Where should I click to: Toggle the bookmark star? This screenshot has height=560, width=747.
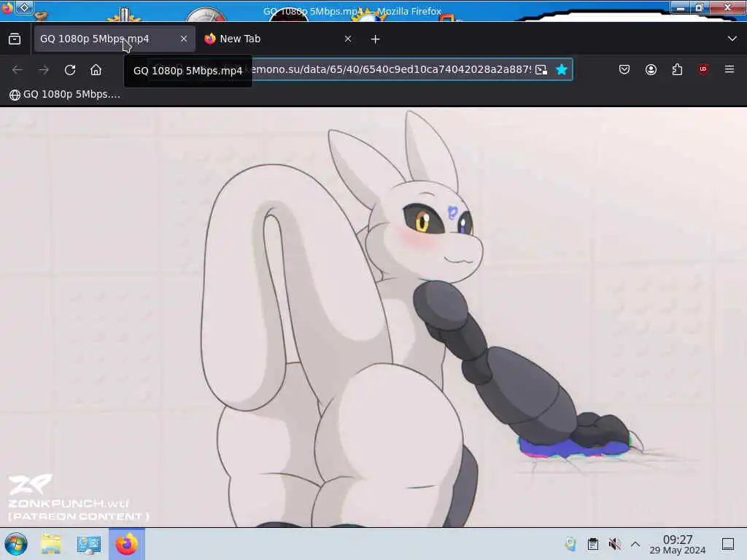[x=562, y=69]
